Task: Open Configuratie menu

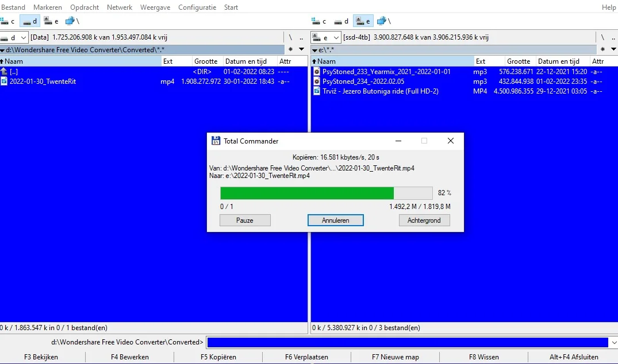Action: coord(197,7)
